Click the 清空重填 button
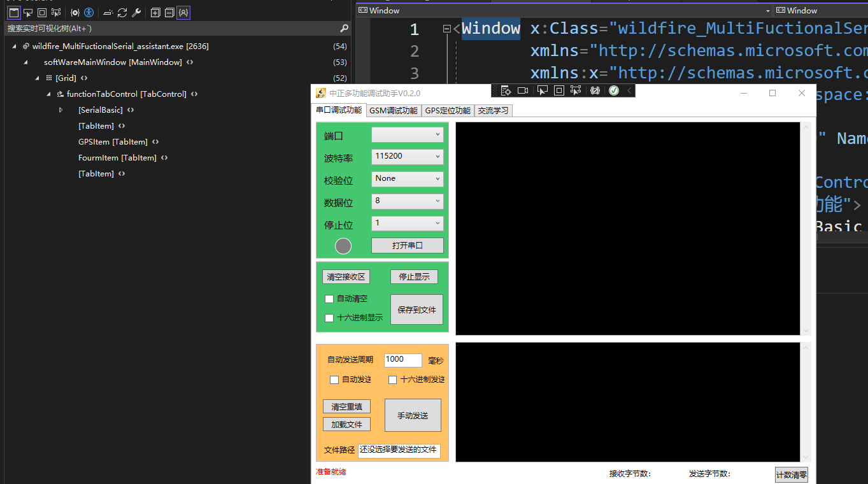 (x=346, y=407)
